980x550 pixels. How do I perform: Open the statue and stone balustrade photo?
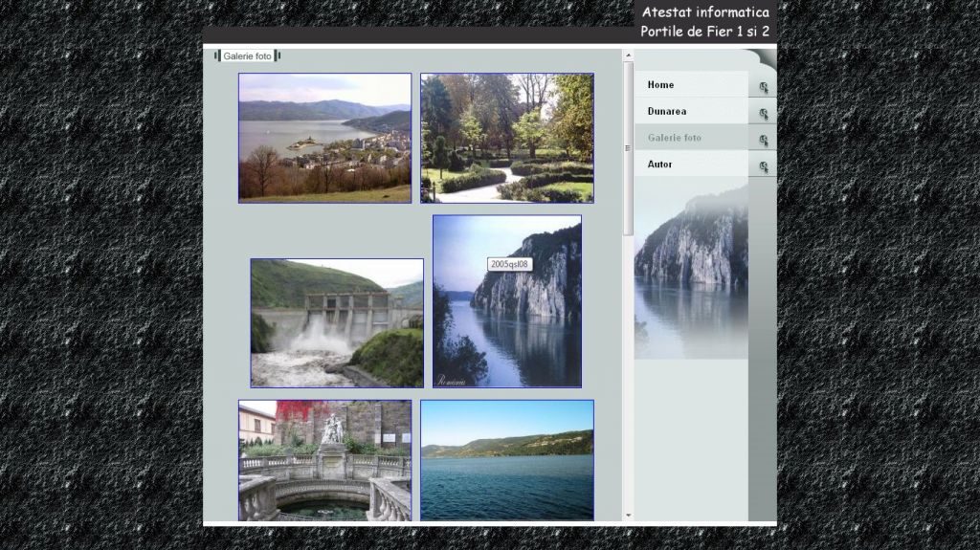coord(324,460)
